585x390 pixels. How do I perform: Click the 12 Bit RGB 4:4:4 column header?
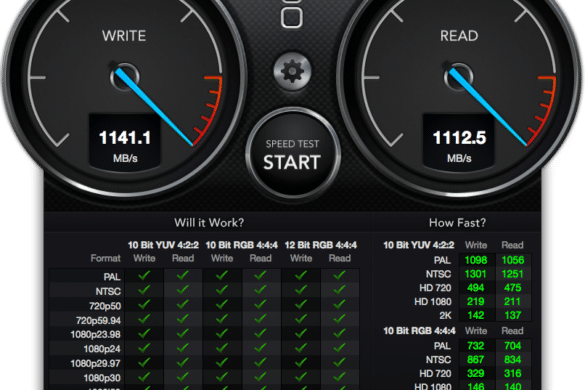(320, 245)
